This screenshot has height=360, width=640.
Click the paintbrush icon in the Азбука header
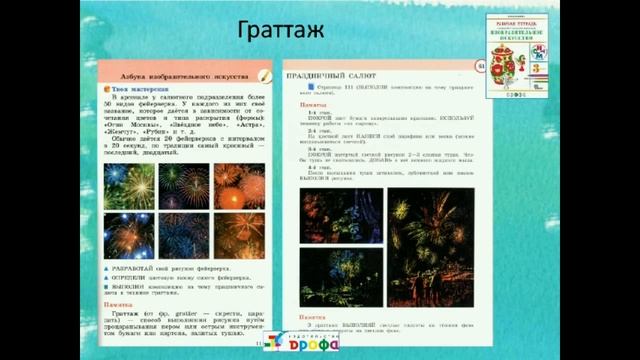pyautogui.click(x=265, y=76)
